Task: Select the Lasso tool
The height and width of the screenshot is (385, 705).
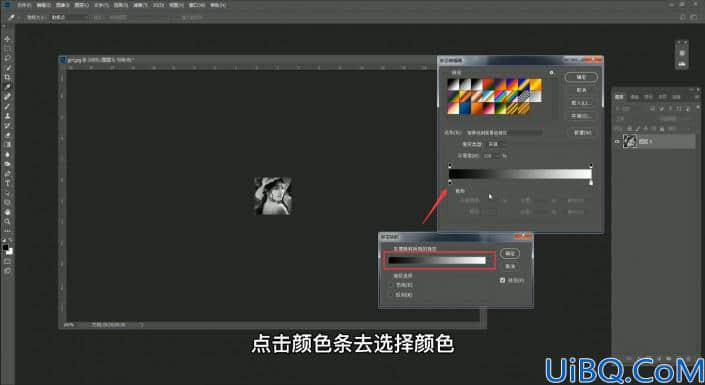Action: tap(7, 58)
